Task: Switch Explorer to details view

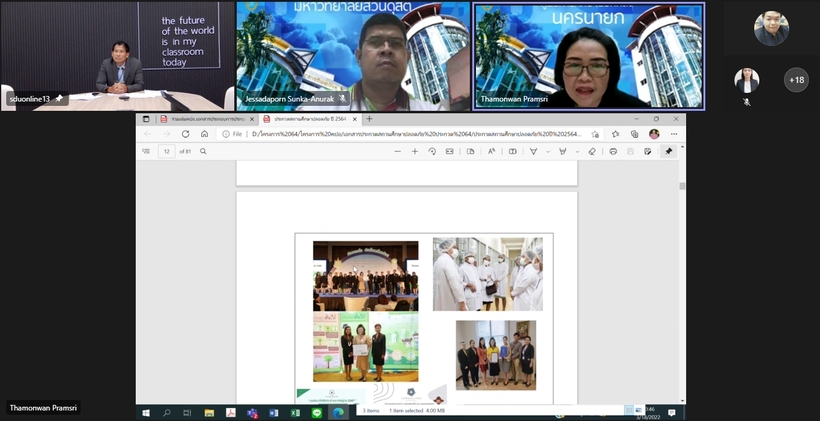Action: (x=629, y=410)
